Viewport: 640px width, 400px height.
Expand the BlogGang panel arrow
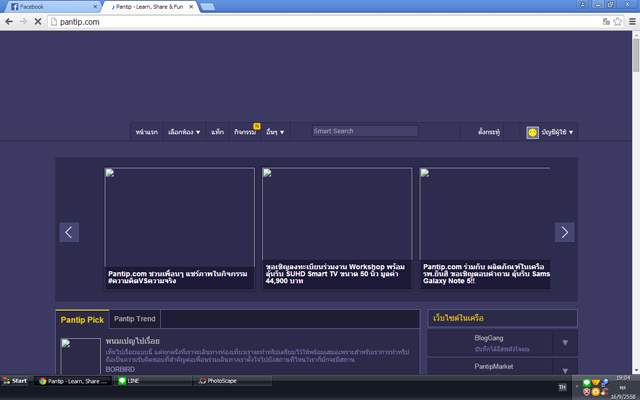click(565, 343)
